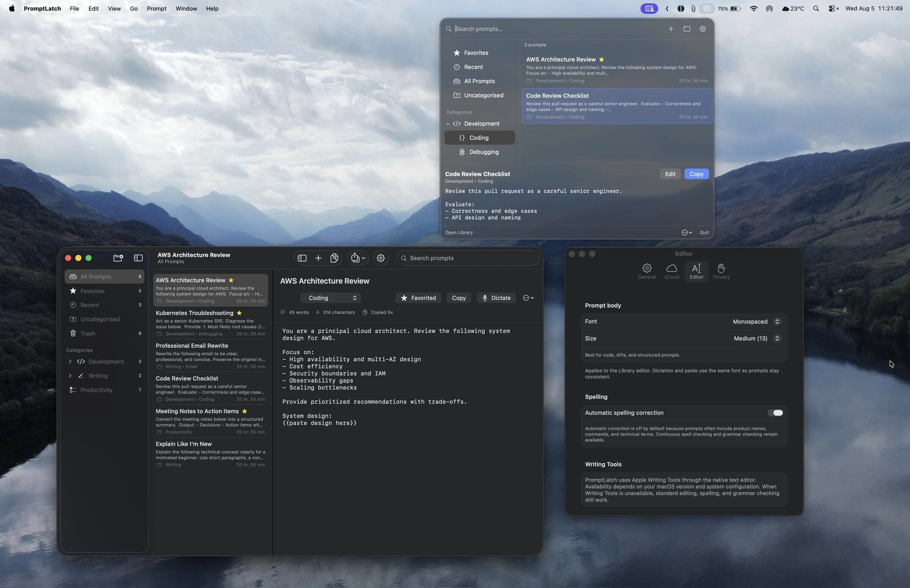Select Coding category in the popover
The width and height of the screenshot is (910, 588).
[x=480, y=138]
